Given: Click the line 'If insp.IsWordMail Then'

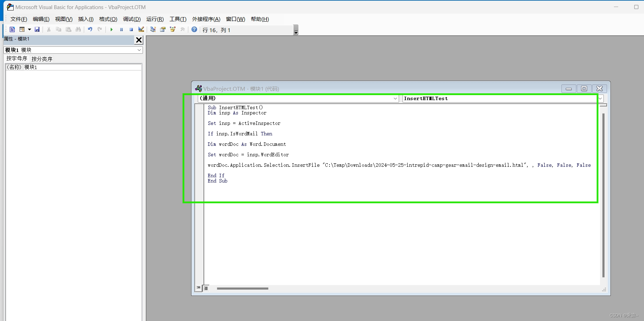Looking at the screenshot, I should coord(240,134).
